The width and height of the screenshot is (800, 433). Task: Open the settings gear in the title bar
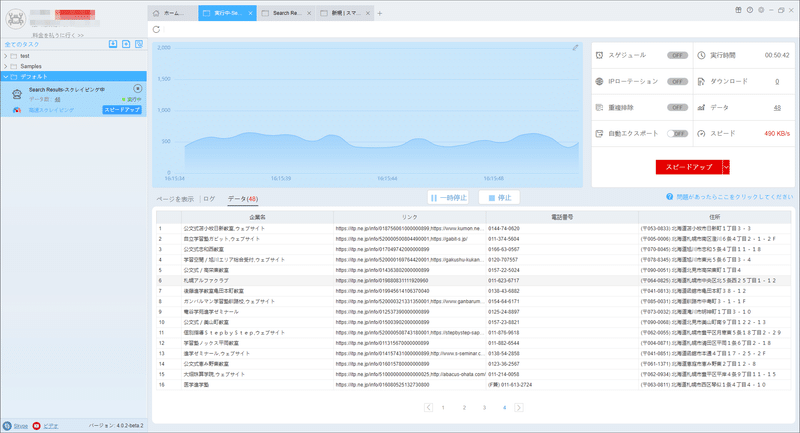pyautogui.click(x=761, y=10)
